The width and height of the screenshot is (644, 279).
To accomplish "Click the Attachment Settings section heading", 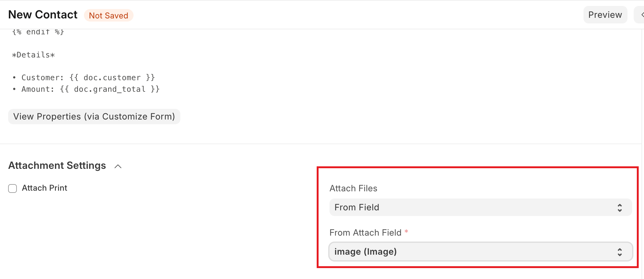I will (57, 165).
